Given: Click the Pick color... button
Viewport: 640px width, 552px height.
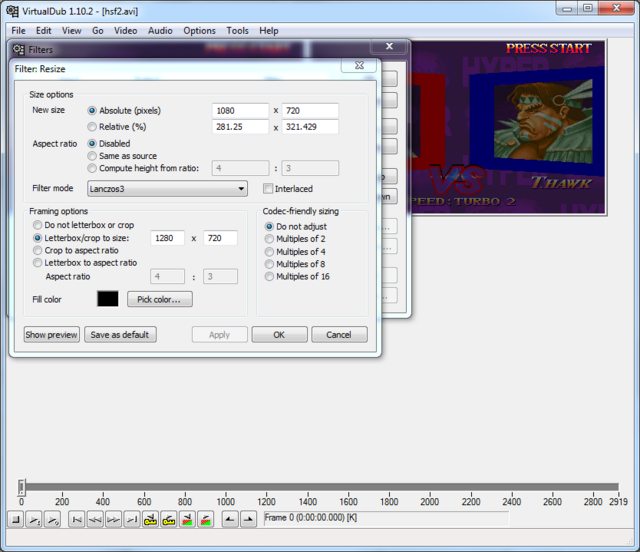Looking at the screenshot, I should click(159, 299).
